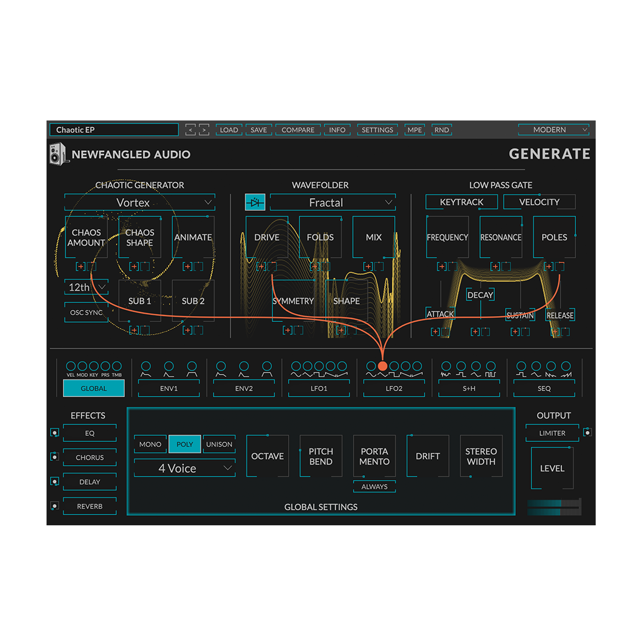Click the MPE button
This screenshot has height=644, width=644.
tap(414, 130)
